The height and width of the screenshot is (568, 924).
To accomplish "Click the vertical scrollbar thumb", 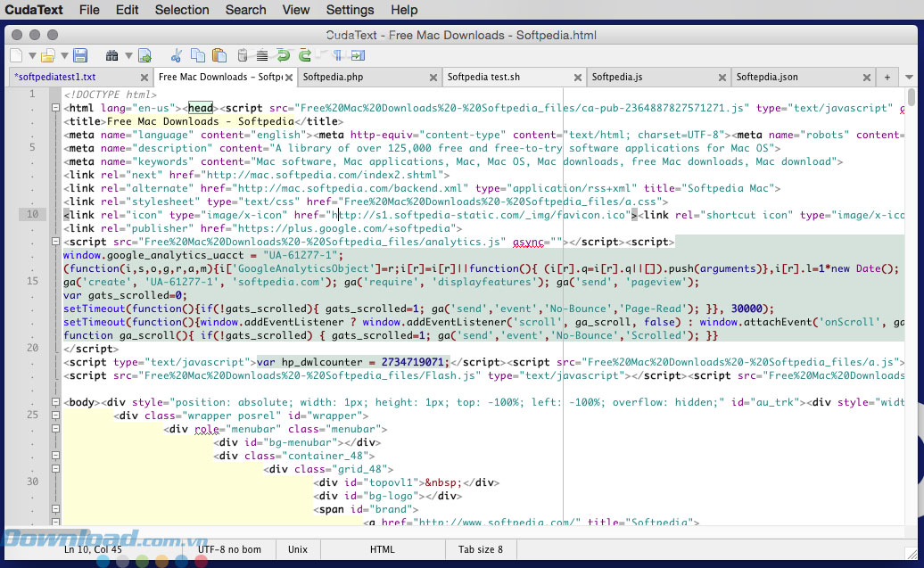I will tap(911, 96).
